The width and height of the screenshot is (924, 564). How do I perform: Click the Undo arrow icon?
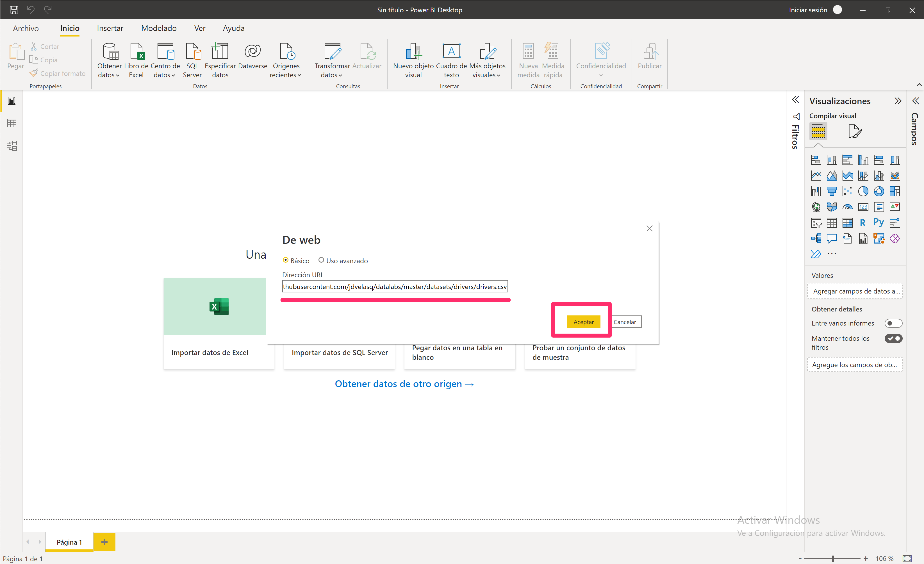click(31, 10)
